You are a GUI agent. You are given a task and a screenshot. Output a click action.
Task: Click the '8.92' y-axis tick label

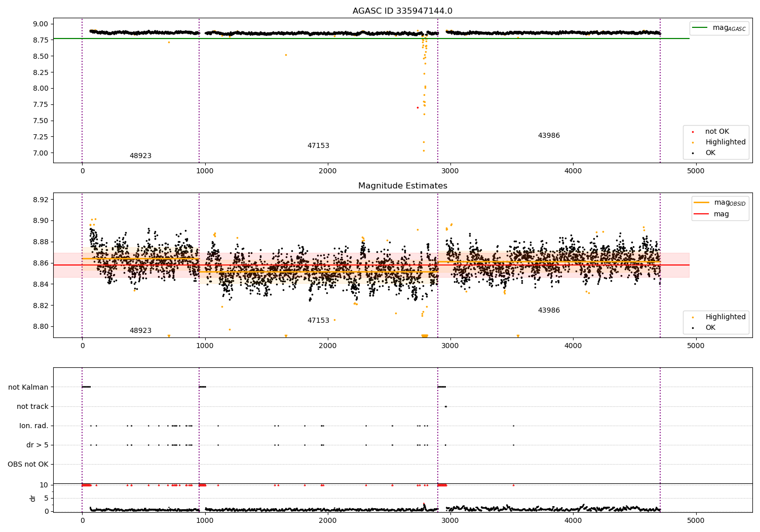(41, 200)
